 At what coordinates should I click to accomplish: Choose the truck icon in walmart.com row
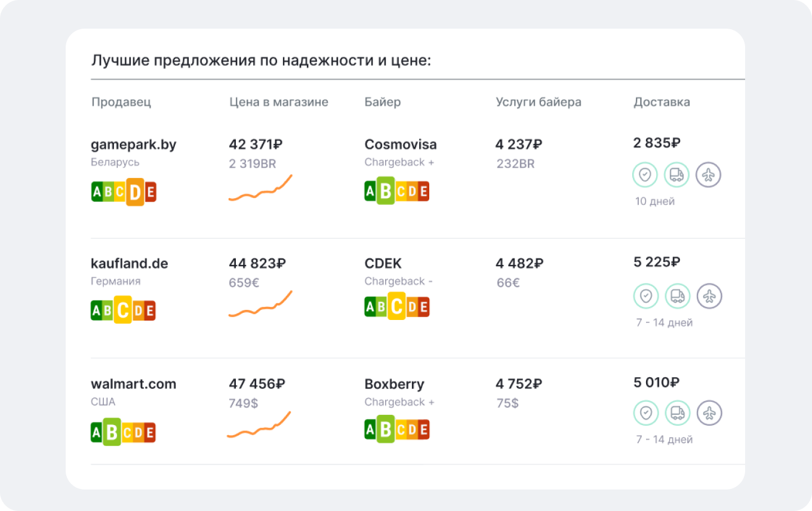(678, 413)
